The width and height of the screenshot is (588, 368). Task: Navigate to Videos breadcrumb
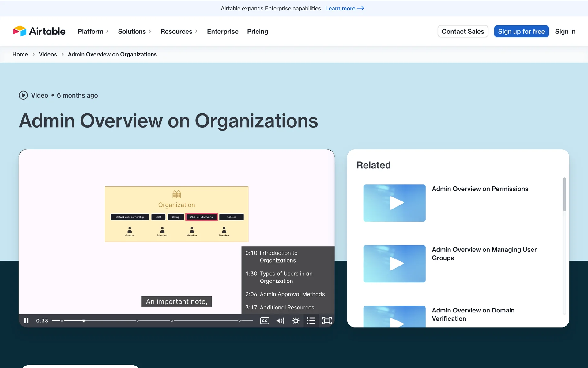point(48,54)
